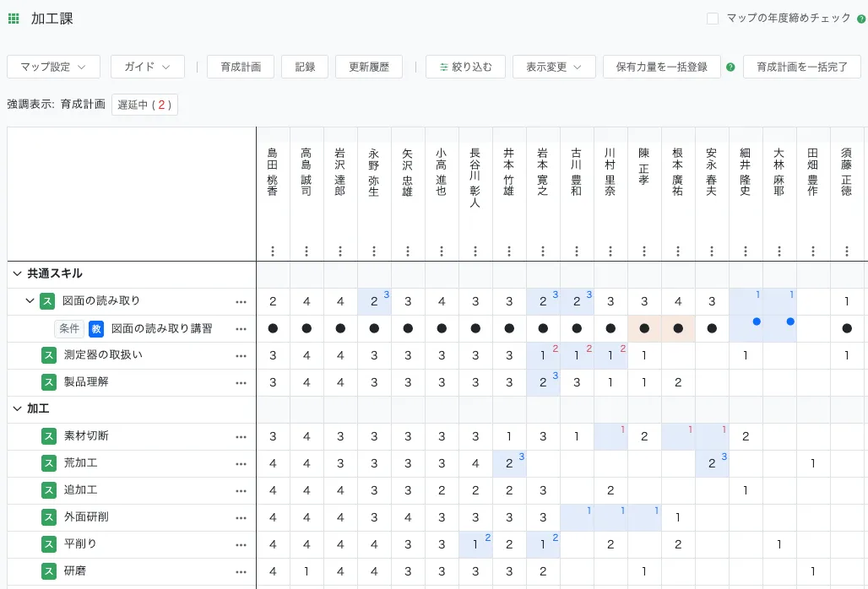This screenshot has height=589, width=868.
Task: Open the 育成計画 view
Action: pyautogui.click(x=240, y=67)
